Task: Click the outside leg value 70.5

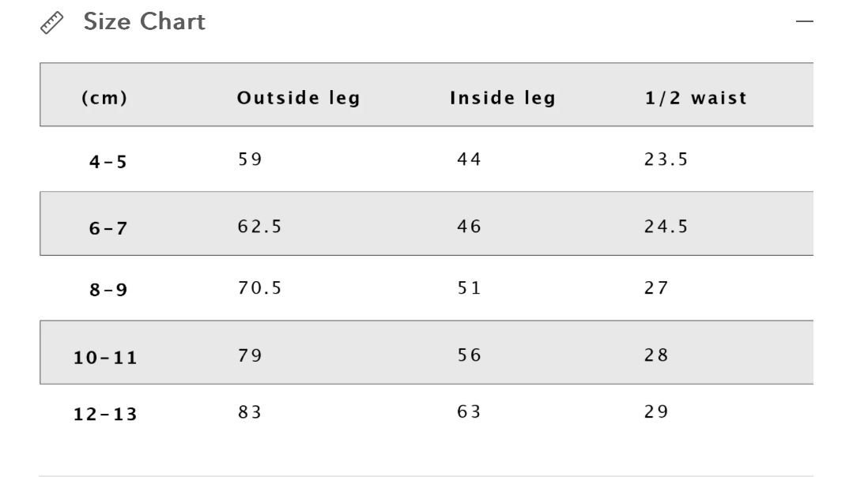Action: (x=260, y=288)
